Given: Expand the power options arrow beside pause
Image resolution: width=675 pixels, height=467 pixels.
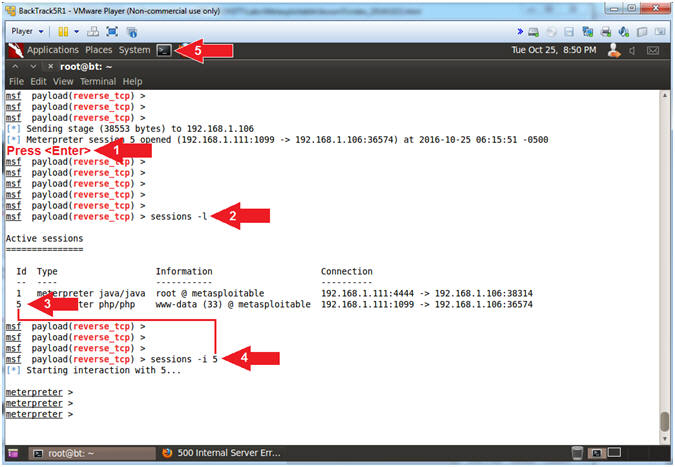Looking at the screenshot, I should point(77,31).
